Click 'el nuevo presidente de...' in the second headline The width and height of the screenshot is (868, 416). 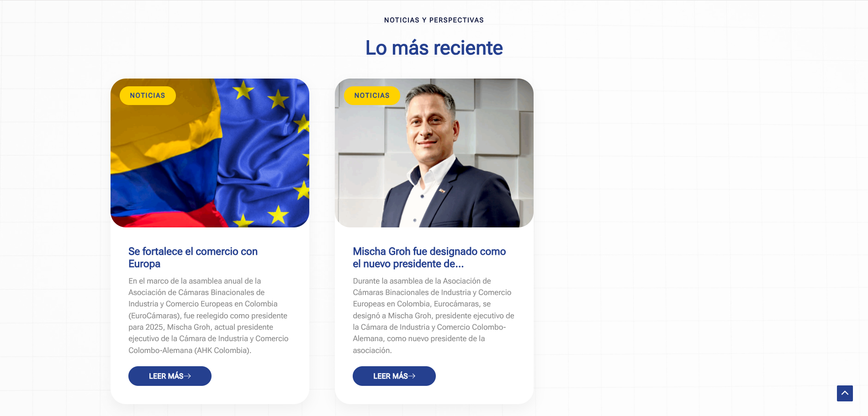(408, 264)
